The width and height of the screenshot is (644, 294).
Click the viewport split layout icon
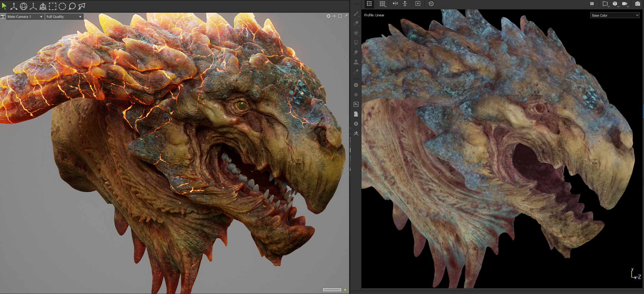[x=334, y=16]
